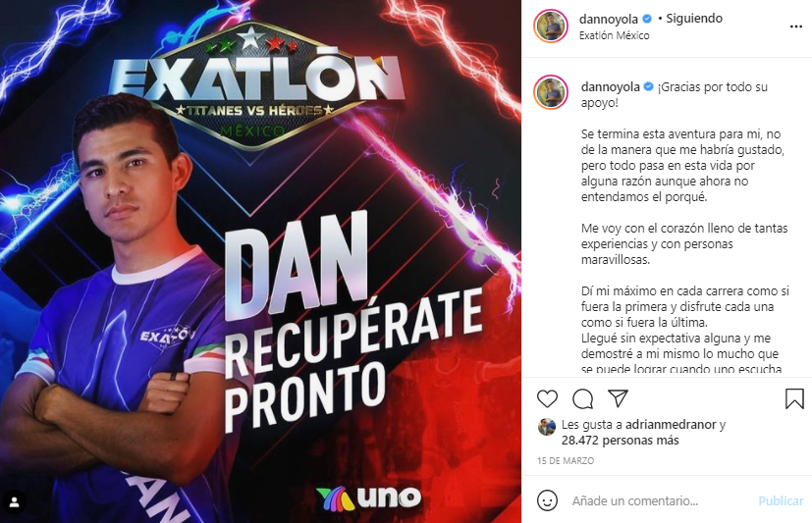Screen dimensions: 812x523
Task: Open comments via speech bubble icon
Action: tap(582, 398)
